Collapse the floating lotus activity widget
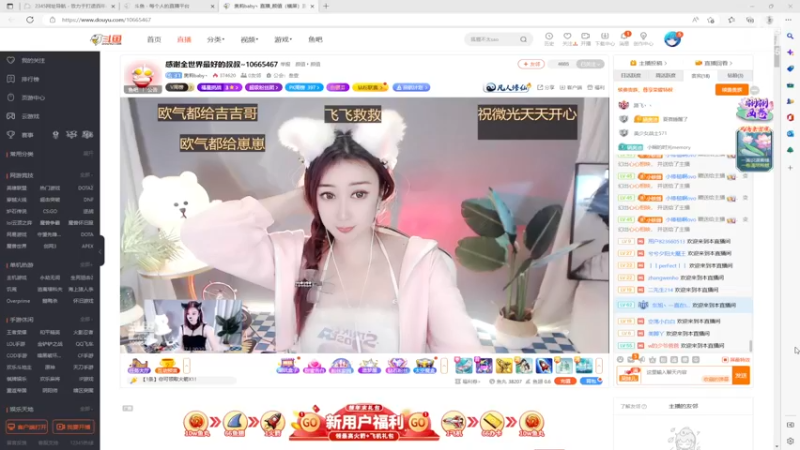The height and width of the screenshot is (450, 800). (x=754, y=90)
